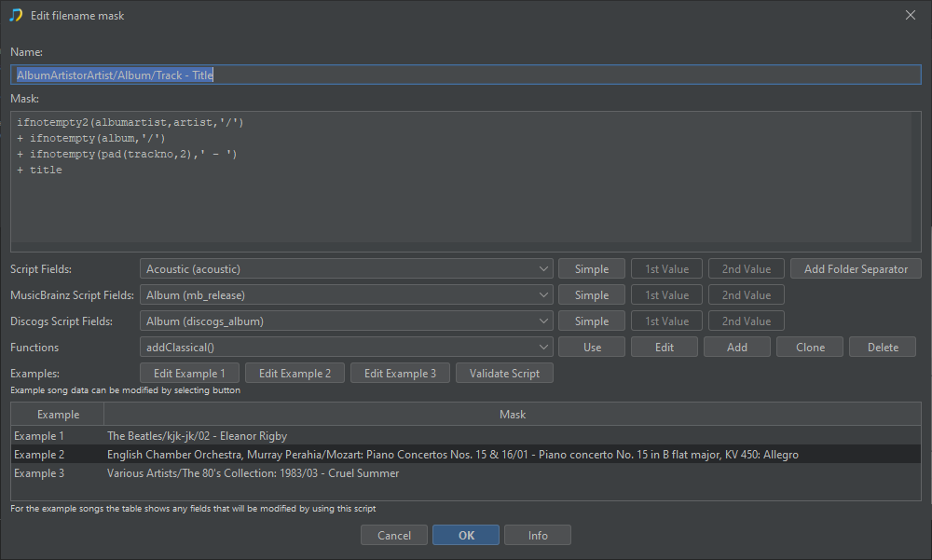Click Simple button in Discogs row
932x560 pixels.
[592, 321]
